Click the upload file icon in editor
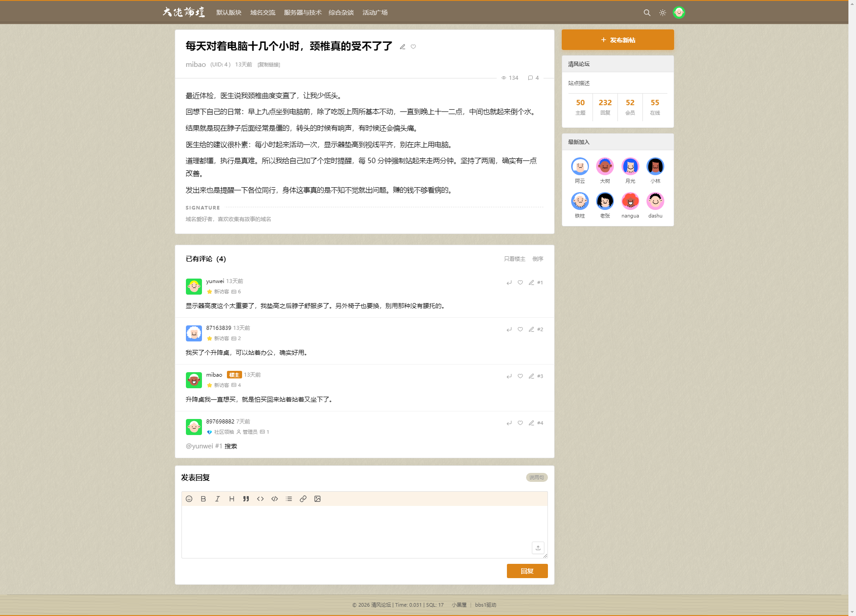Screen dimensions: 856x616 [538, 548]
